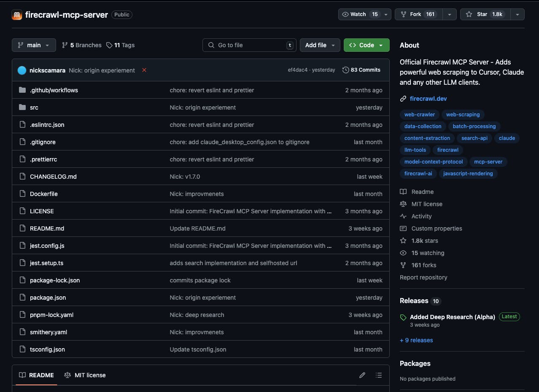This screenshot has width=539, height=392.
Task: Open commit history via 83 Commits
Action: (x=361, y=70)
